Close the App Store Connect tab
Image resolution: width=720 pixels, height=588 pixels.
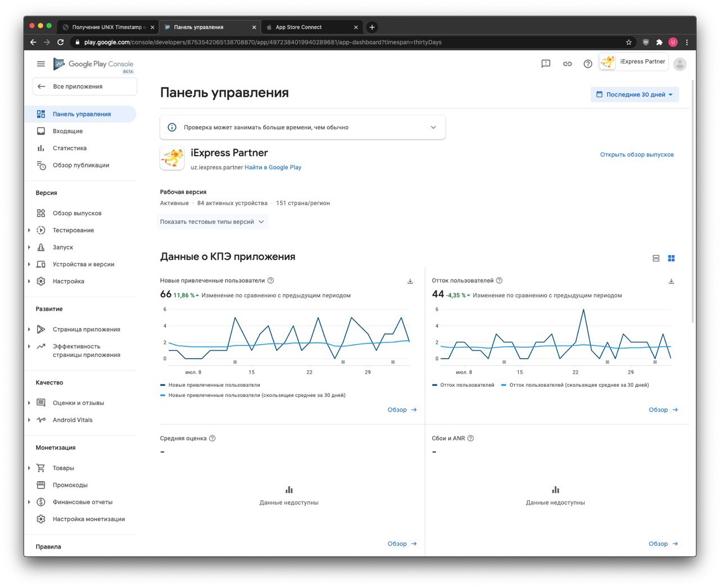tap(355, 27)
